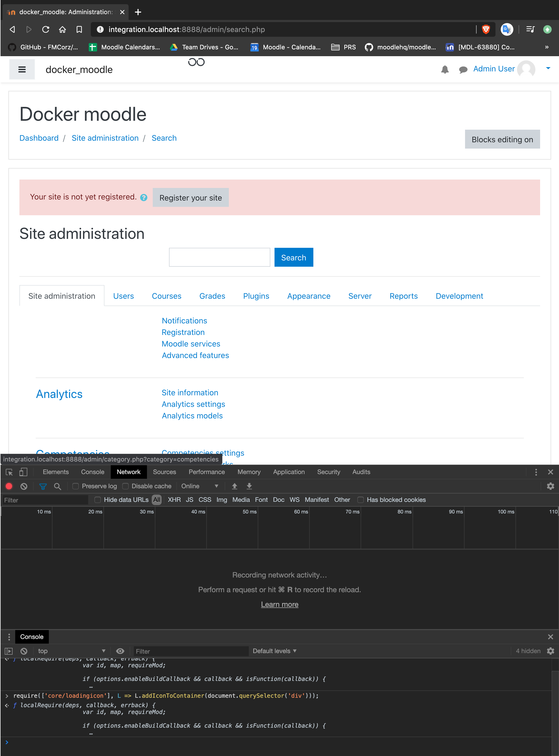Open Brave Shields lion icon
The height and width of the screenshot is (756, 559).
pyautogui.click(x=486, y=29)
